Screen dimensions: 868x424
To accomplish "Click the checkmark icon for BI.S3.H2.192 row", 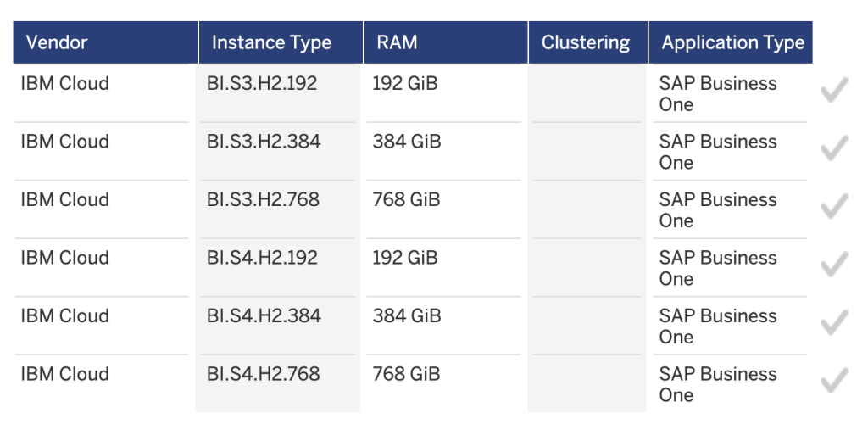I will pyautogui.click(x=834, y=90).
